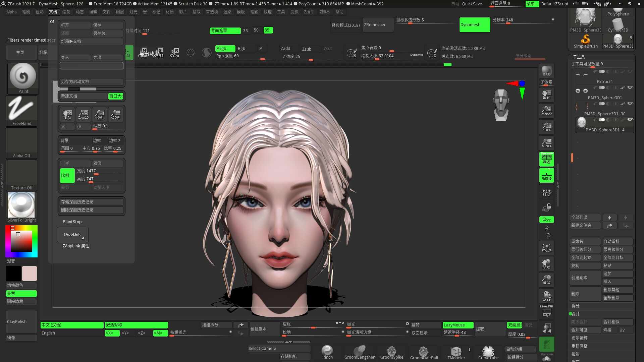Screen dimensions: 644x362
Task: Toggle back face mask (背面遮罩) button
Action: coord(225,31)
